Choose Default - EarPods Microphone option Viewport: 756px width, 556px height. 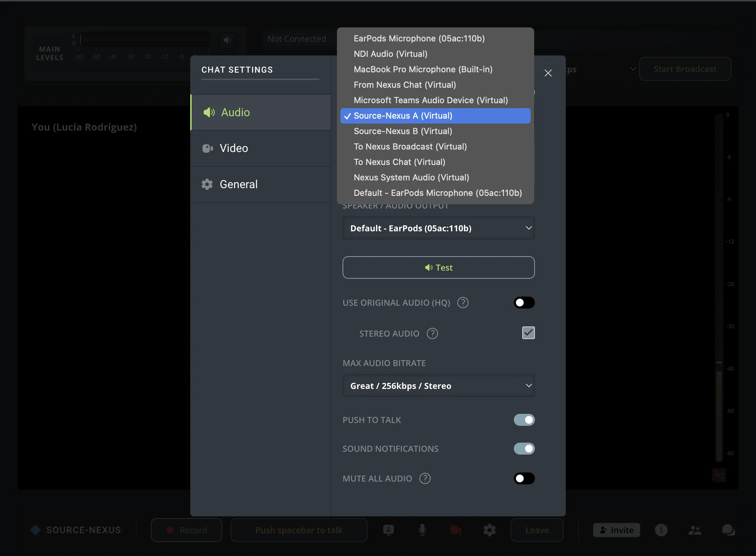[x=435, y=193]
